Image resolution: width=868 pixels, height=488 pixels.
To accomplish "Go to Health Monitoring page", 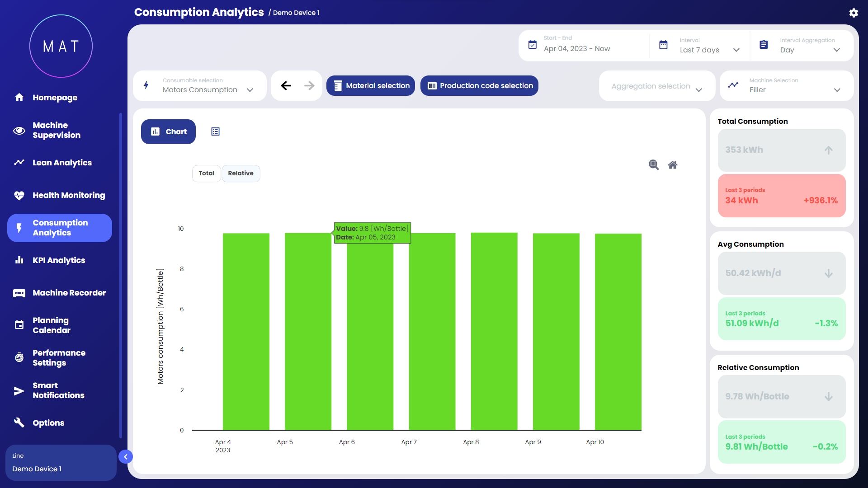I will pos(69,195).
